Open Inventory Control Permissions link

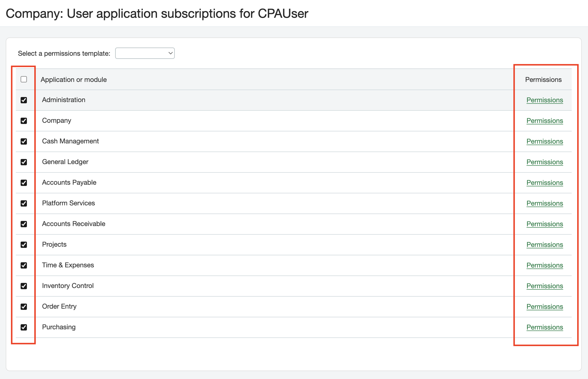pyautogui.click(x=545, y=286)
